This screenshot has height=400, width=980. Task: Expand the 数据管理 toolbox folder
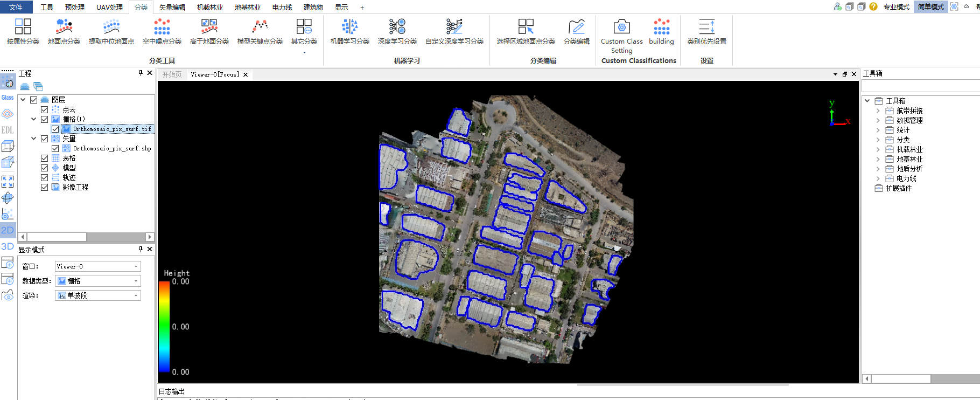[878, 120]
